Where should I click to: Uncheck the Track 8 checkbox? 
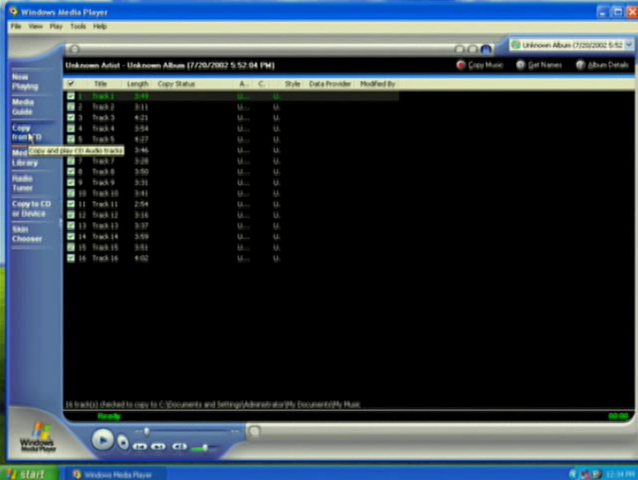[71, 172]
